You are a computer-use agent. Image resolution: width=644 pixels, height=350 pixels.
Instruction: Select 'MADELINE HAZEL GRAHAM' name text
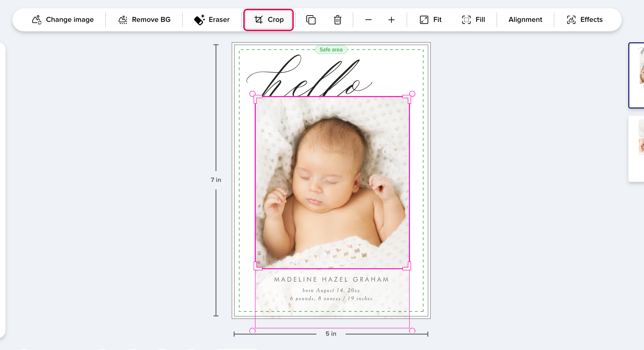click(331, 279)
